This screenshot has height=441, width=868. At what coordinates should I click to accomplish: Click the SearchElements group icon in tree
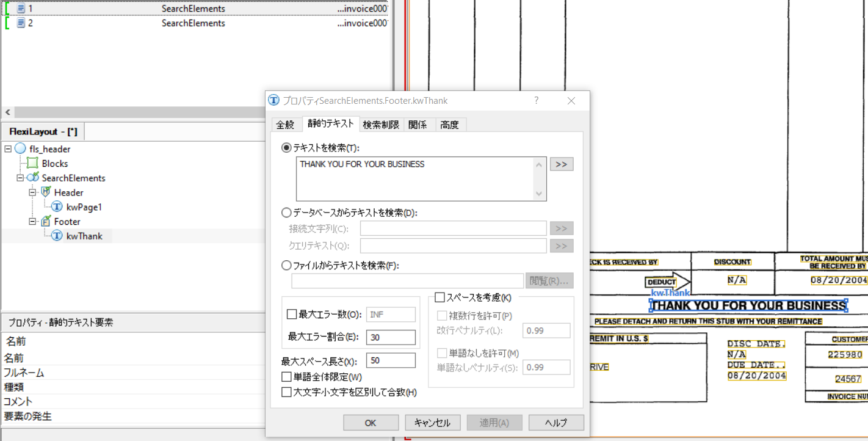click(32, 178)
